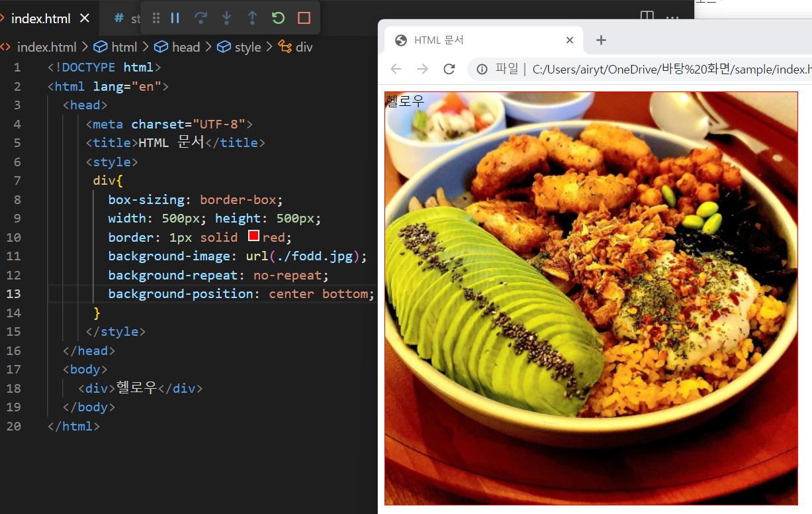Open a new browser tab with plus
Viewport: 812px width, 514px height.
(x=601, y=40)
